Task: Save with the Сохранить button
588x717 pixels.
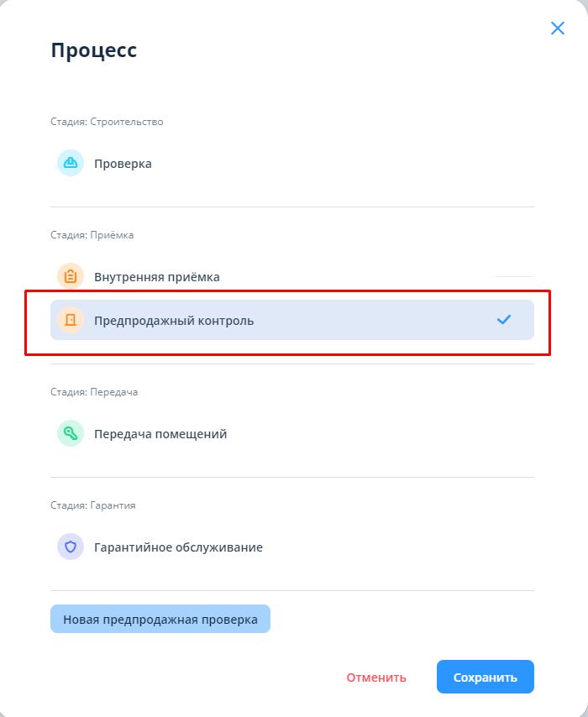Action: click(486, 678)
